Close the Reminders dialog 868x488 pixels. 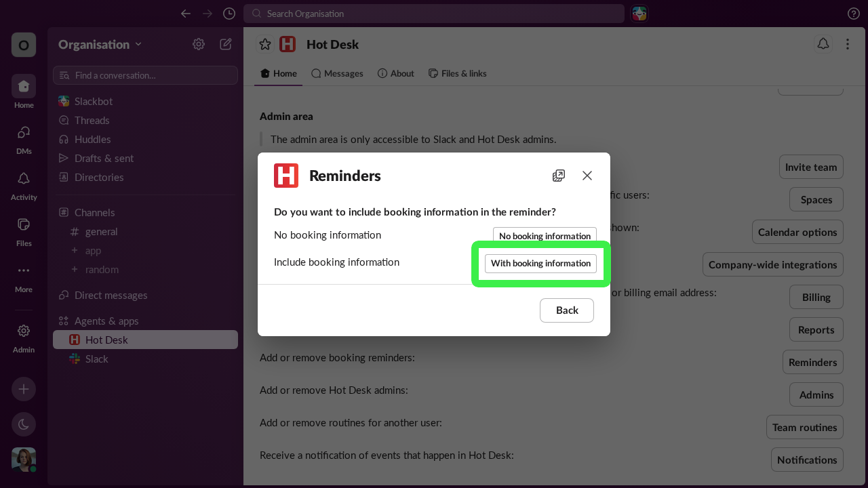pos(587,176)
